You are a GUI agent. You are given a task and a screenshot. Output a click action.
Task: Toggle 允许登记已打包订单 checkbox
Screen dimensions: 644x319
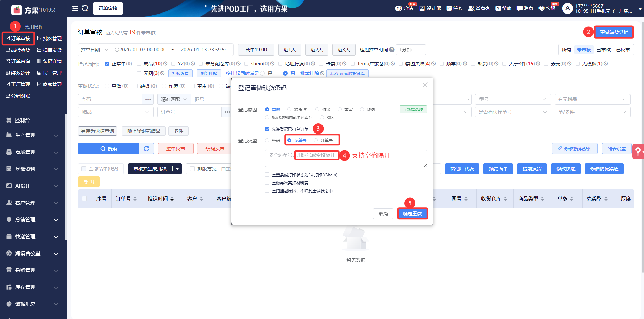click(267, 129)
